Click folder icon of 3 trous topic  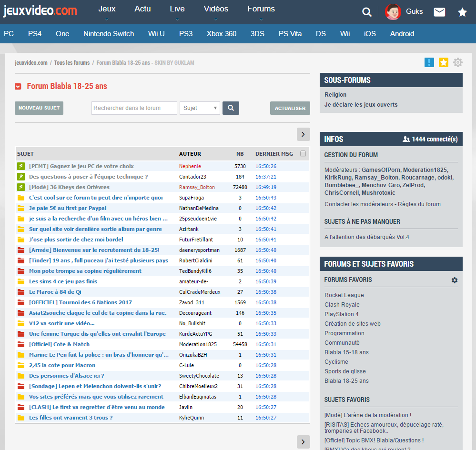coord(21,418)
